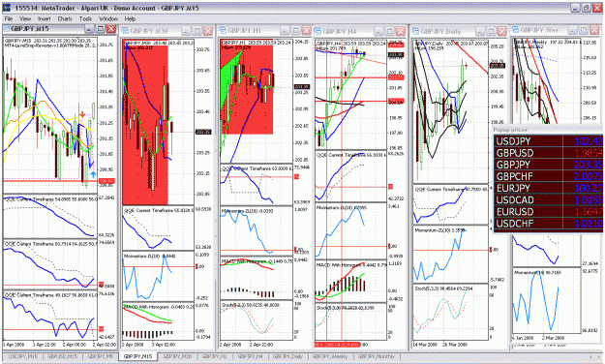Click the Popup prices window title bar
This screenshot has height=364, width=605.
coord(548,130)
